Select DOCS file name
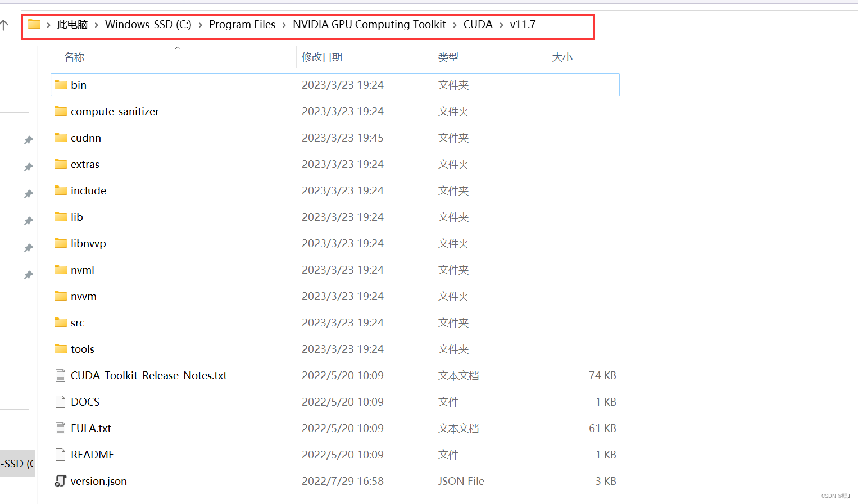 85,402
